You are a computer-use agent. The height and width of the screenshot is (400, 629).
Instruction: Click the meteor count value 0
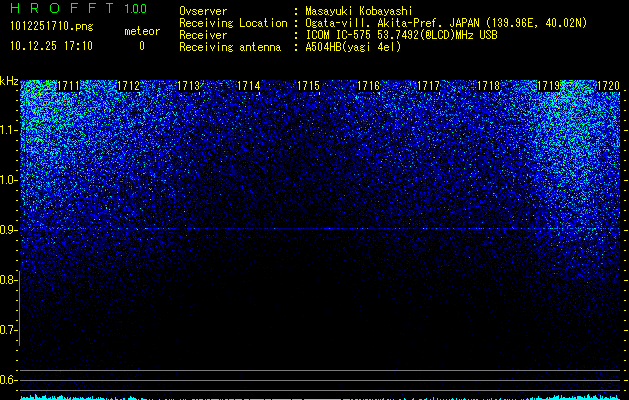pos(142,46)
